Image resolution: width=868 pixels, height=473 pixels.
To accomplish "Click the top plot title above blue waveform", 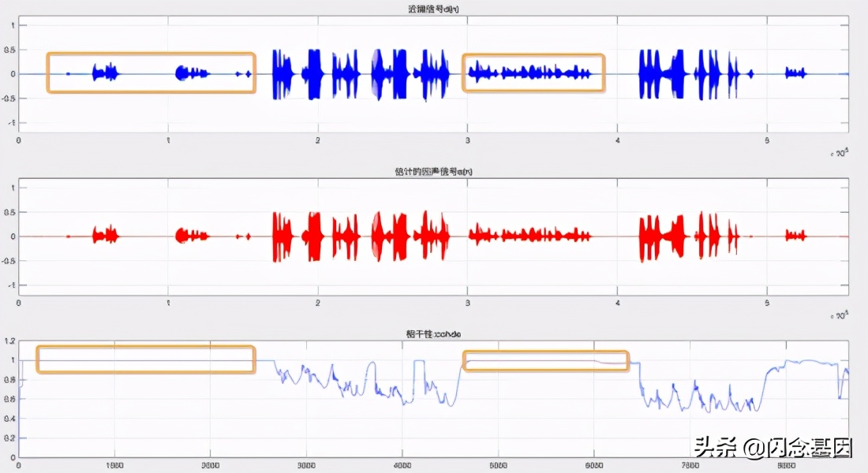I will click(433, 9).
